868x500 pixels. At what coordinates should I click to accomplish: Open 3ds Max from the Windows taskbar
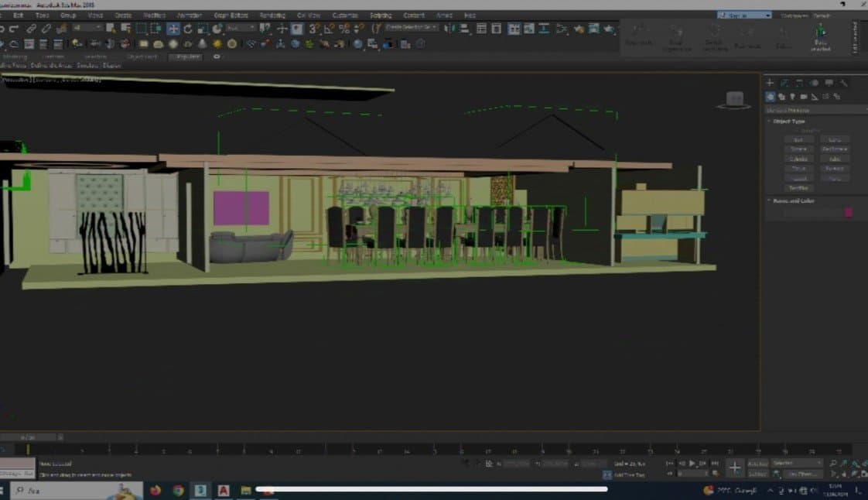200,491
